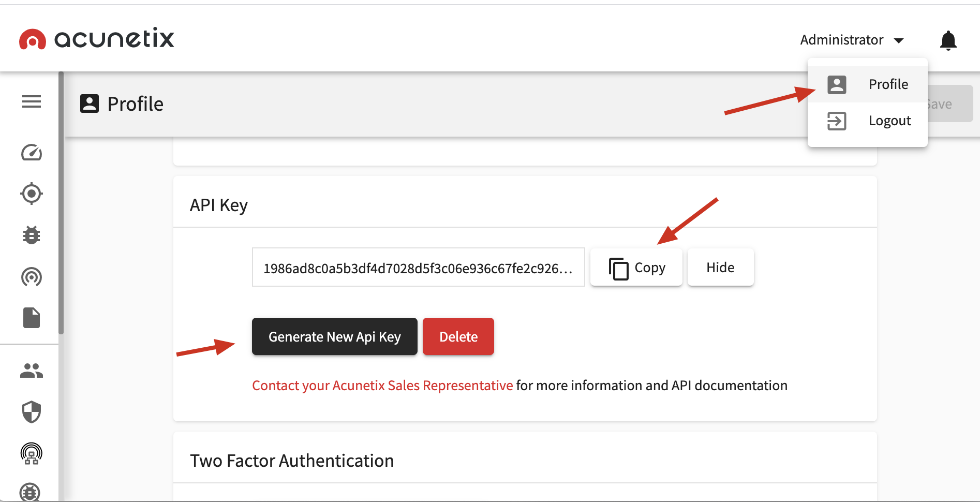The height and width of the screenshot is (502, 980).
Task: Copy the API key
Action: [636, 267]
